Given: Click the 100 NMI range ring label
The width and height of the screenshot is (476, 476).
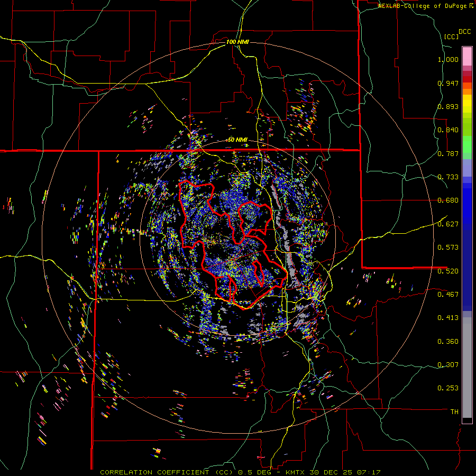Looking at the screenshot, I should pos(237,42).
